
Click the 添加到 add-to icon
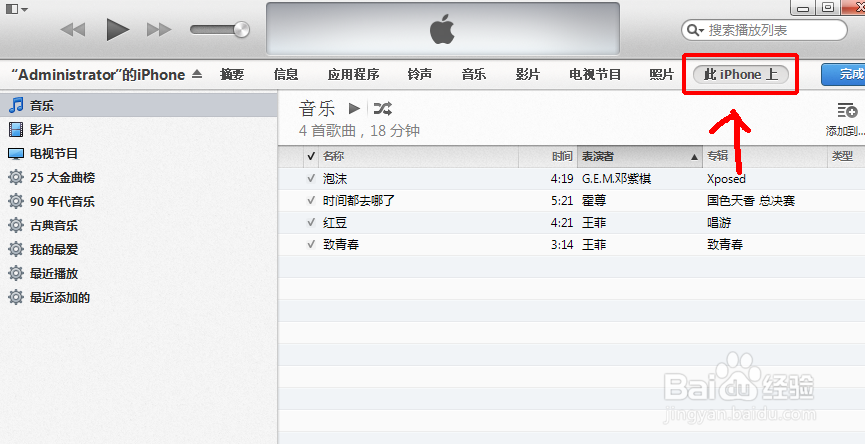coord(847,111)
